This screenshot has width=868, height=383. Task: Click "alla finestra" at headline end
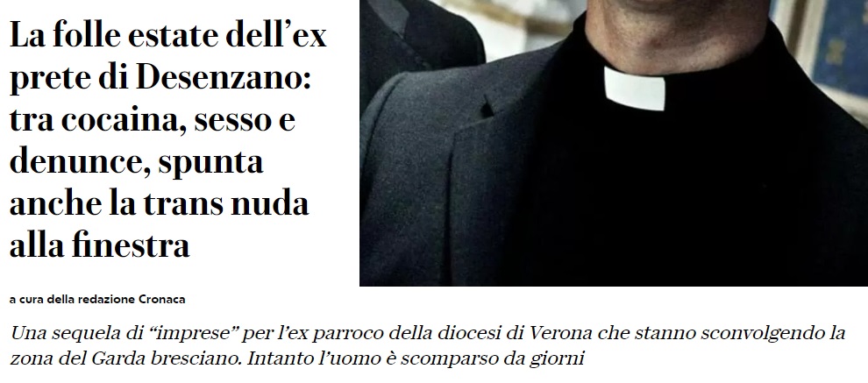click(x=100, y=245)
